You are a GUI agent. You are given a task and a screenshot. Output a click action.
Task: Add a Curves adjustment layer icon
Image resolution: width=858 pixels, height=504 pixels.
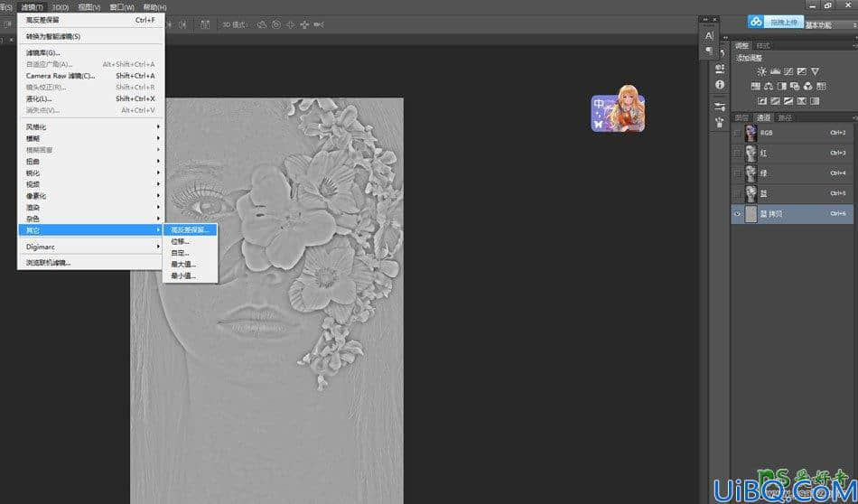(788, 71)
